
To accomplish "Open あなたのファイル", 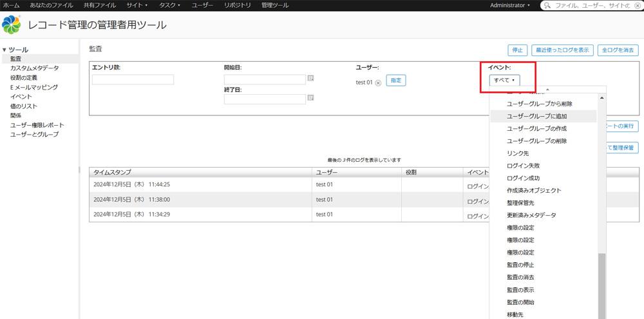I will [x=52, y=5].
